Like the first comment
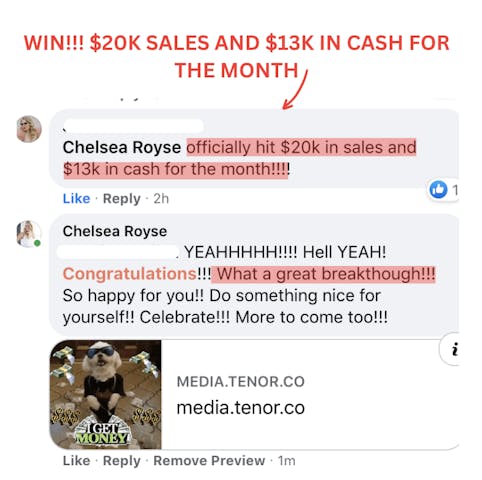This screenshot has height=480, width=482. pyautogui.click(x=76, y=199)
